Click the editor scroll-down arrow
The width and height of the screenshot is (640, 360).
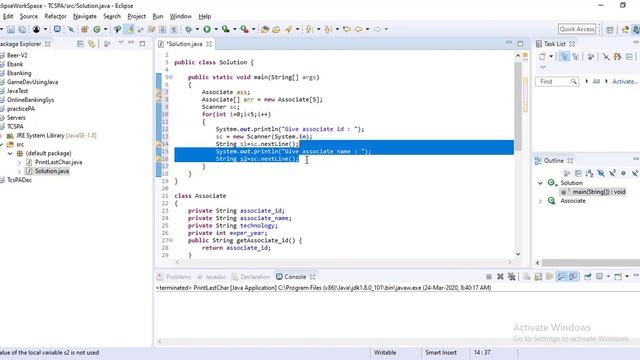pyautogui.click(x=518, y=254)
